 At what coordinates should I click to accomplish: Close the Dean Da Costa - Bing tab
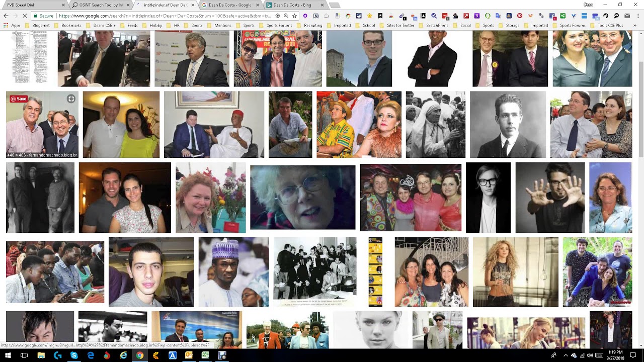[322, 5]
